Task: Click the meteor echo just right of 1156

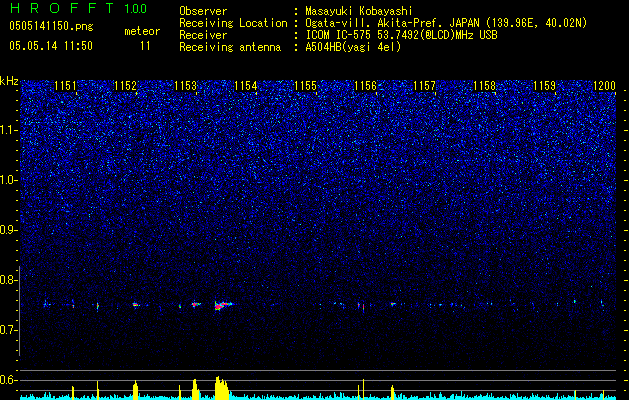Action: pyautogui.click(x=394, y=304)
